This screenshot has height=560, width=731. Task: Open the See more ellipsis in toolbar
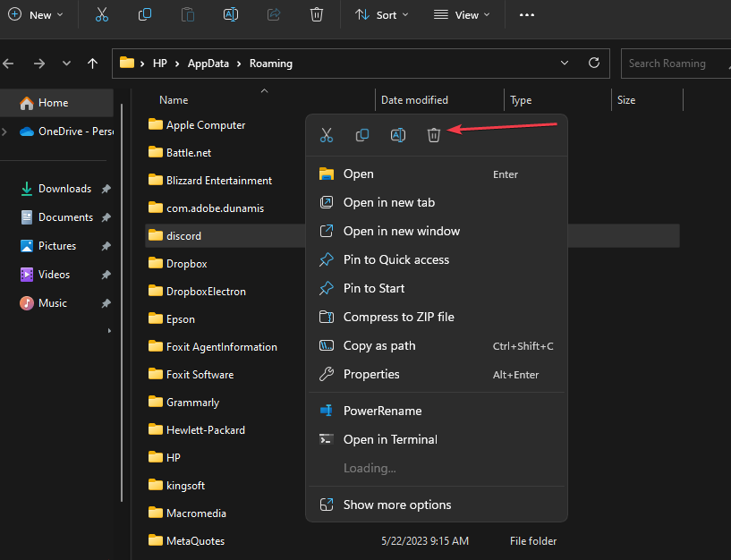[527, 15]
